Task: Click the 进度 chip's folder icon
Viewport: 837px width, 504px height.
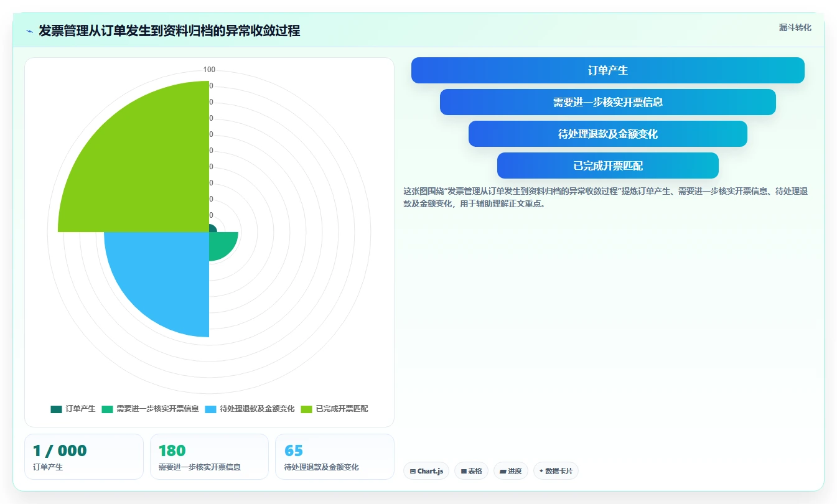Action: (503, 472)
